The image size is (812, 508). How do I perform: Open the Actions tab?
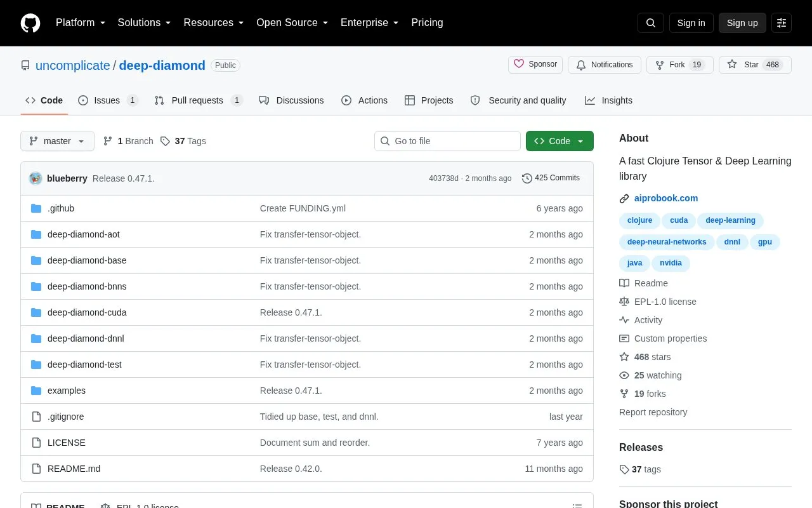pyautogui.click(x=364, y=100)
